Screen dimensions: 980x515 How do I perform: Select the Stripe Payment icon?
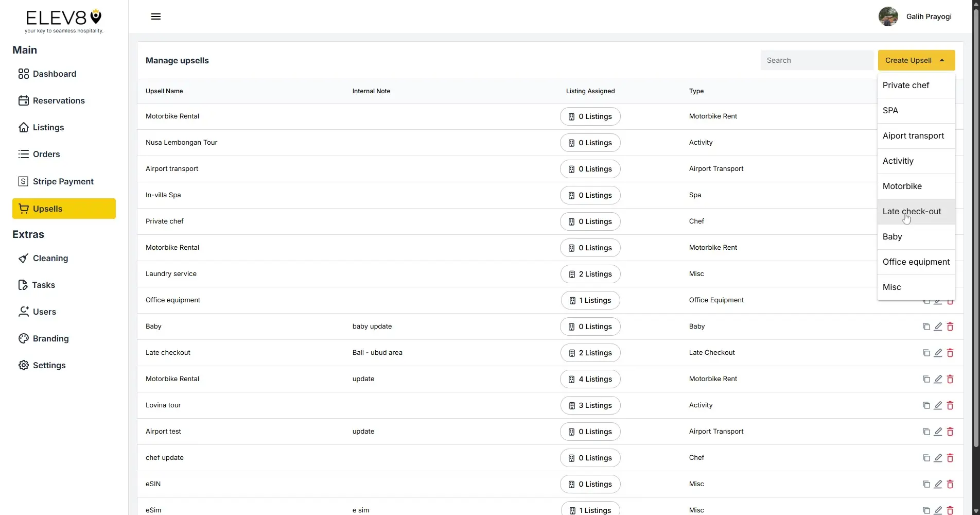pos(23,181)
